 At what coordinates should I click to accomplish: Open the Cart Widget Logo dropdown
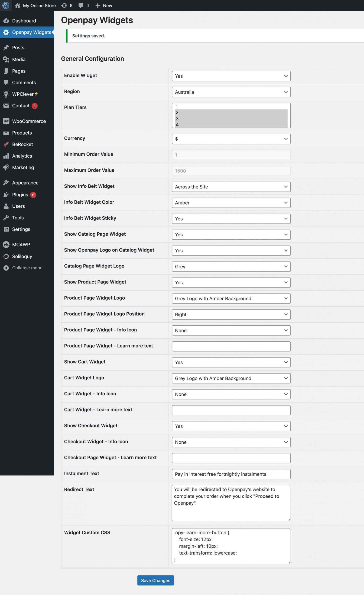[231, 378]
